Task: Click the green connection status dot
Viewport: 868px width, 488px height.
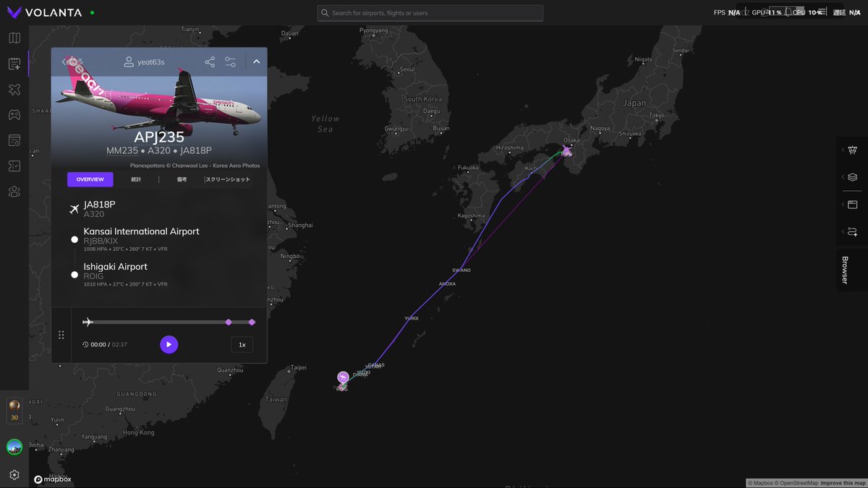Action: [x=93, y=13]
